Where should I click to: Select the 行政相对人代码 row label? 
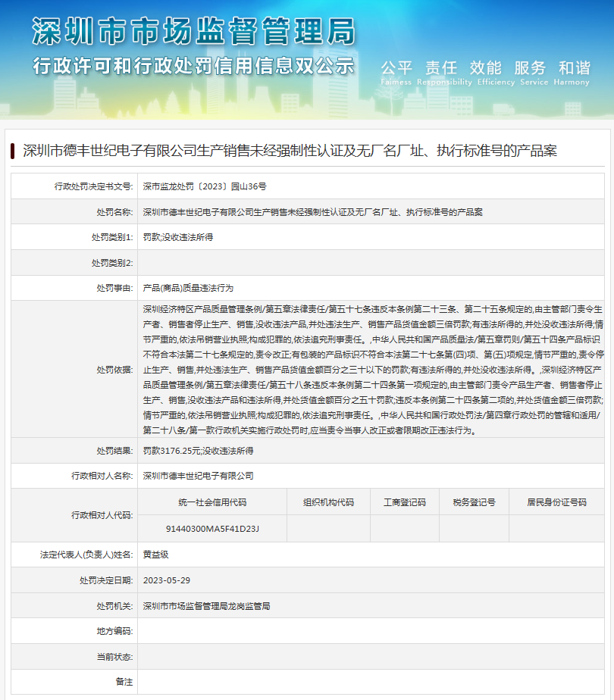pyautogui.click(x=102, y=515)
